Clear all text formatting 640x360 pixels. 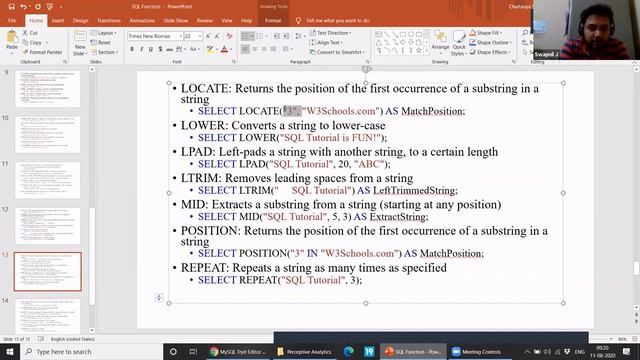click(x=229, y=36)
